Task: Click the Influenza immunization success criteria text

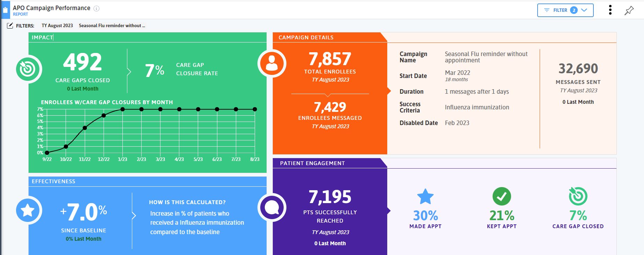Action: coord(477,107)
